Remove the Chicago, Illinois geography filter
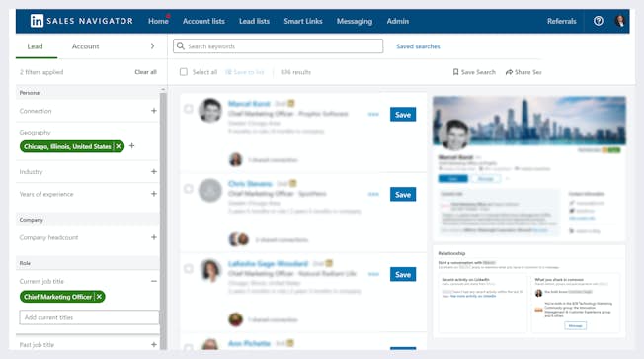Viewport: 644px width, 359px height. (119, 146)
